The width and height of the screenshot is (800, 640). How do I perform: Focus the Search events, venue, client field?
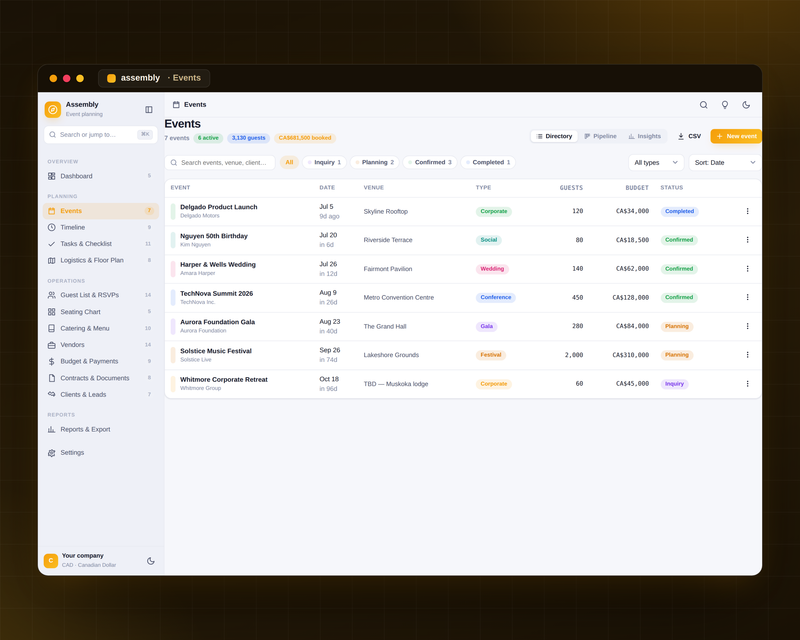click(220, 162)
